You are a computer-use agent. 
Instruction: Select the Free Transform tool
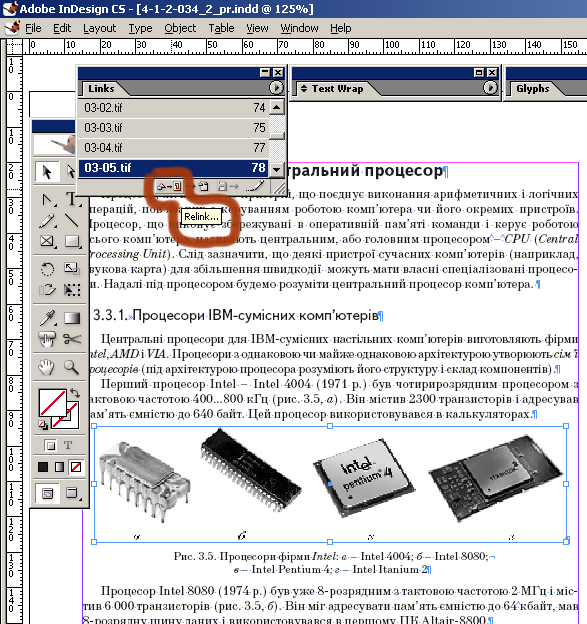point(72,290)
